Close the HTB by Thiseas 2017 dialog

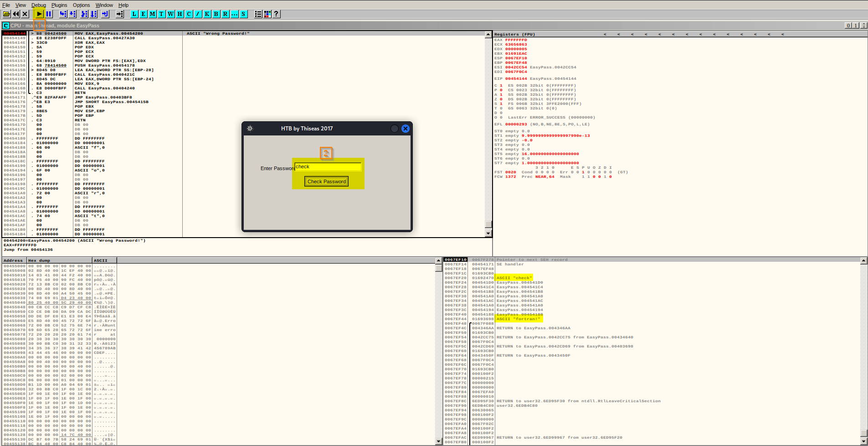[406, 129]
